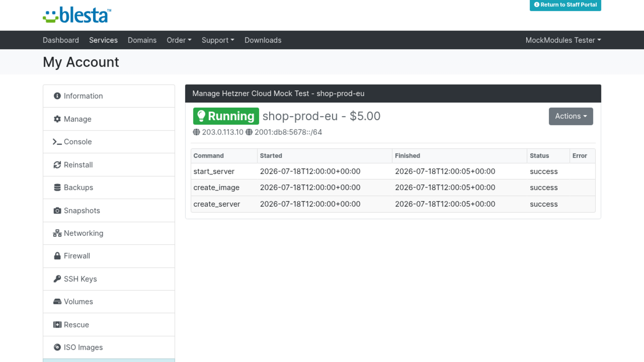This screenshot has height=362, width=644.
Task: Click the Rescue first-aid icon
Action: pos(57,324)
